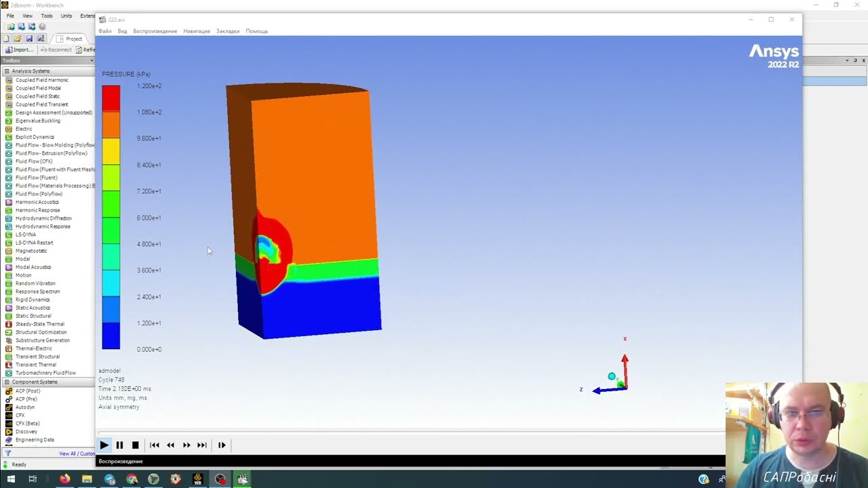
Task: Pause the 222.avi video
Action: coord(119,445)
